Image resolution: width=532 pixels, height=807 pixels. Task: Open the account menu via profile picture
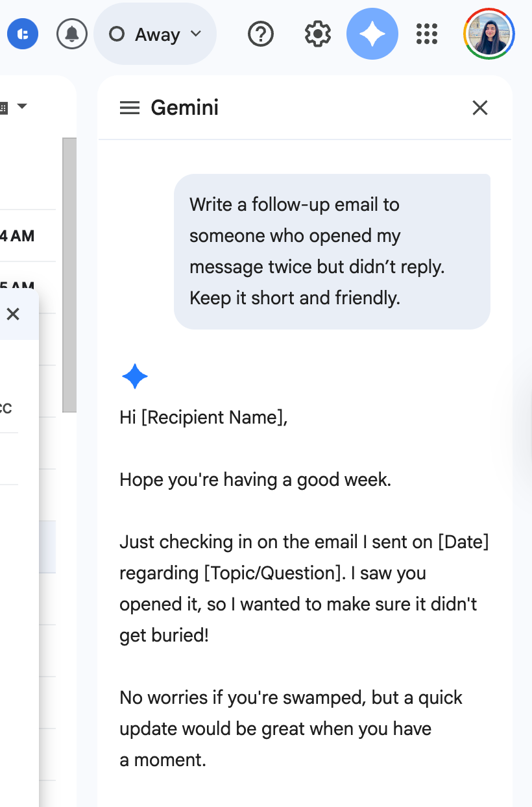[x=489, y=34]
